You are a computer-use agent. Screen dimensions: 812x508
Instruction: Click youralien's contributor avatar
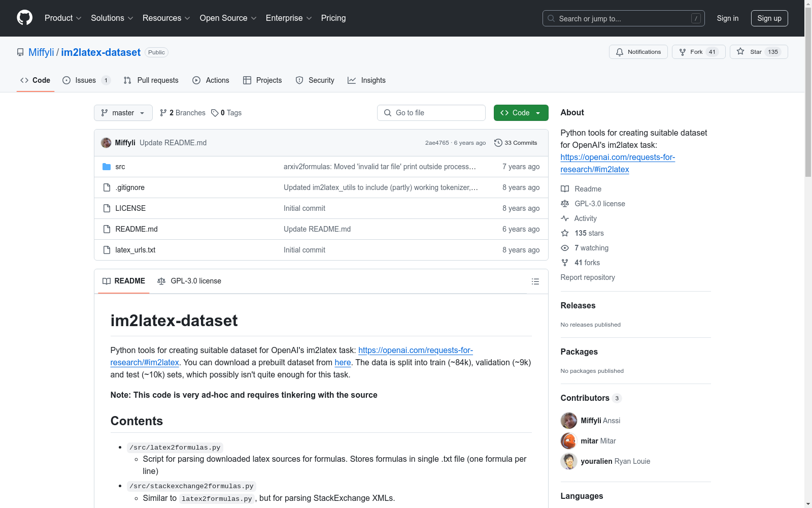(569, 461)
